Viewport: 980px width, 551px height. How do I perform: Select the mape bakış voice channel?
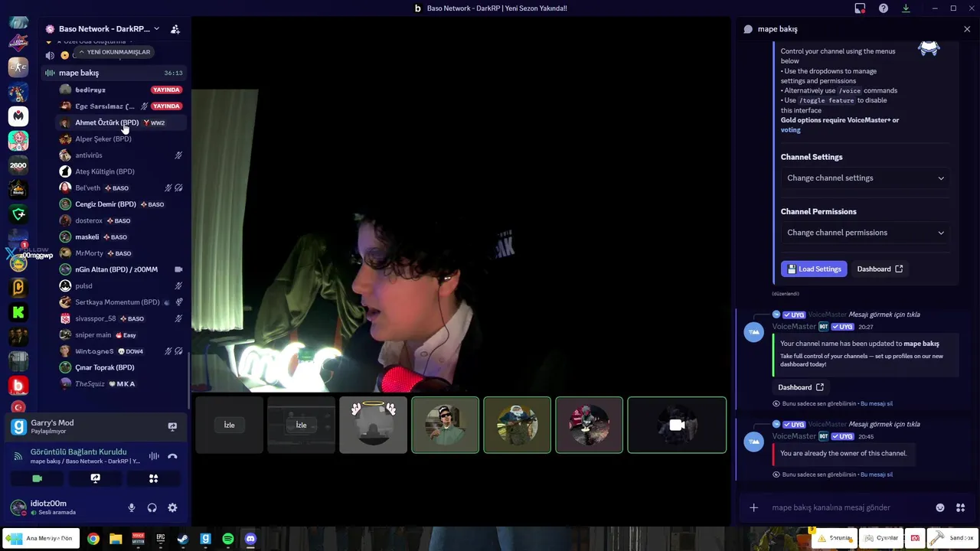pyautogui.click(x=114, y=73)
